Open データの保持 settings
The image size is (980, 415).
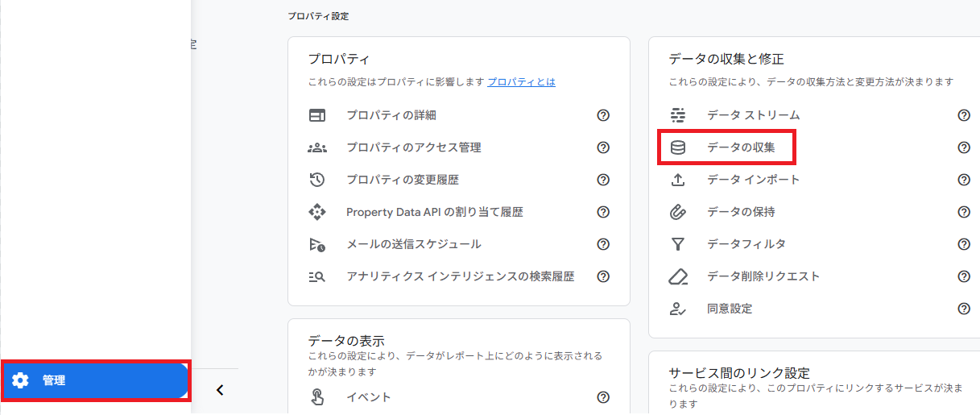[x=741, y=212]
